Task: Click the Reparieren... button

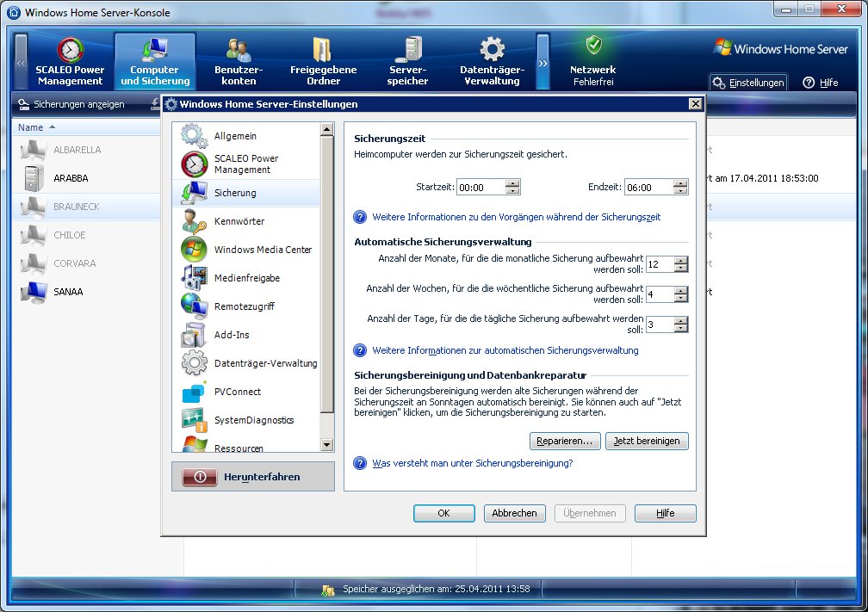Action: pos(565,441)
